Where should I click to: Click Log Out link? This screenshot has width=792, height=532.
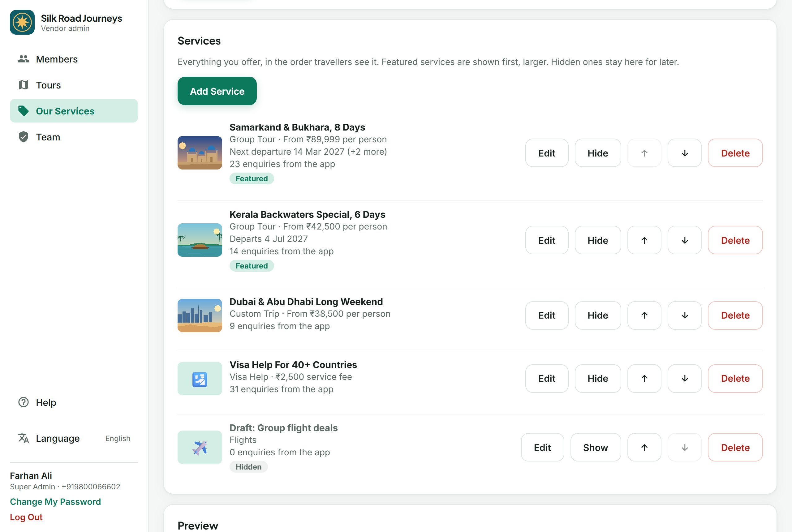coord(26,517)
